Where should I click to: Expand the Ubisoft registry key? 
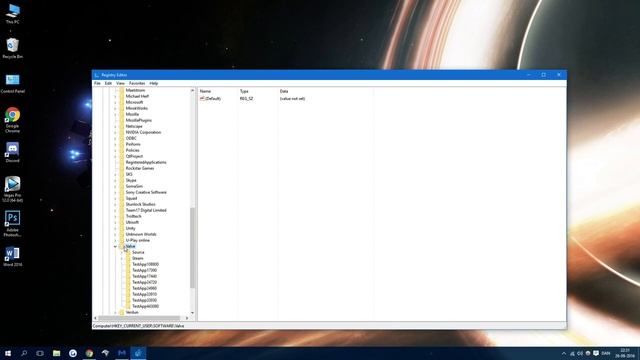pyautogui.click(x=116, y=222)
